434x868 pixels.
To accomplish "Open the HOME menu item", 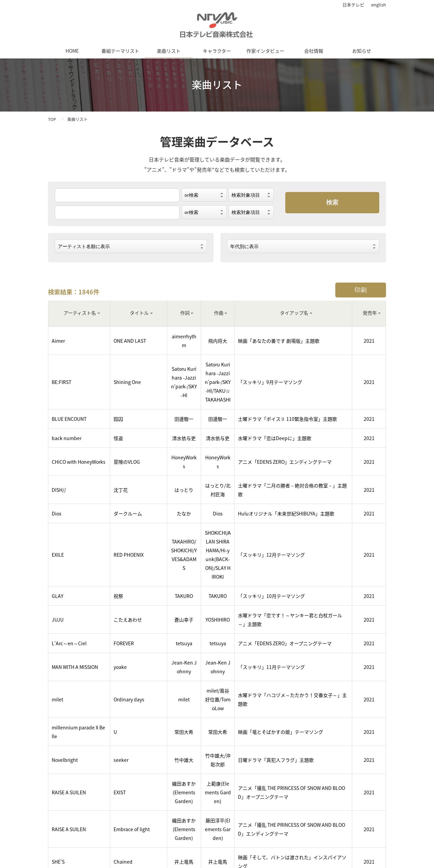I will [72, 51].
